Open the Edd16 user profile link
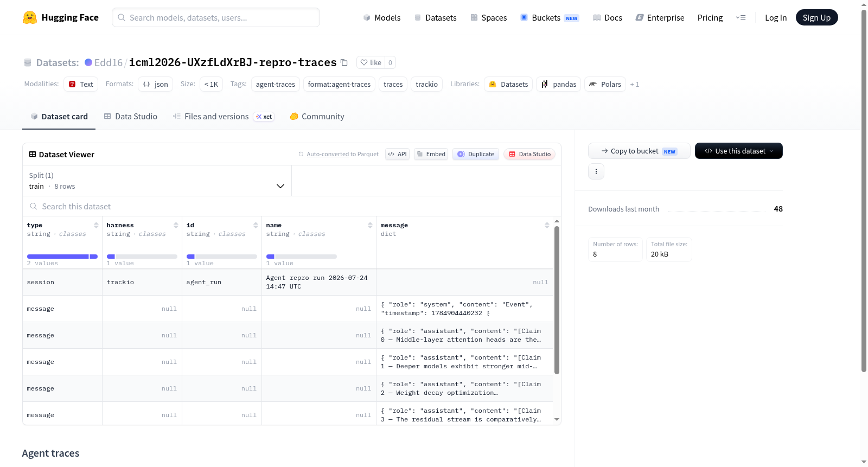The image size is (868, 467). [108, 62]
